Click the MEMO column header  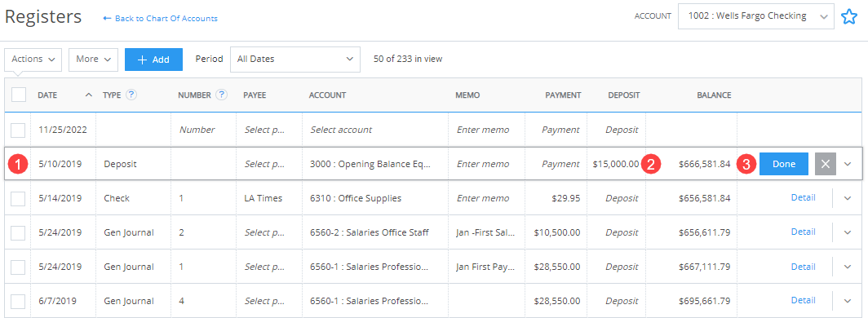[467, 95]
